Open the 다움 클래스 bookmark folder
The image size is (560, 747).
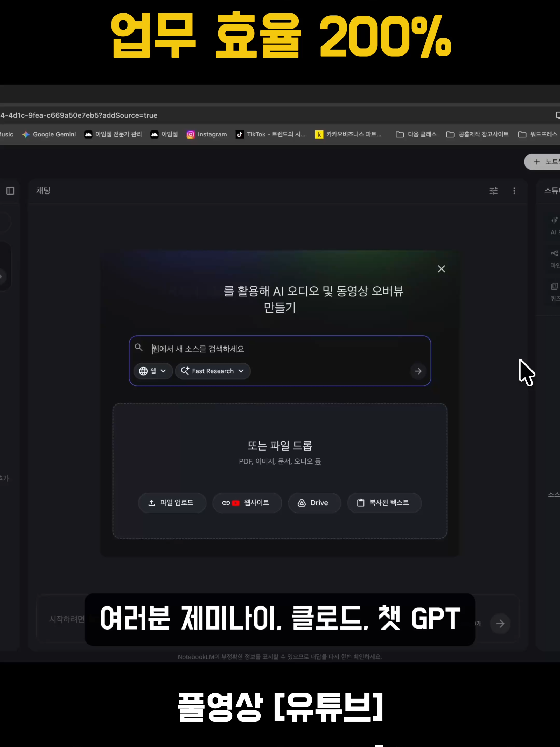[x=416, y=134]
